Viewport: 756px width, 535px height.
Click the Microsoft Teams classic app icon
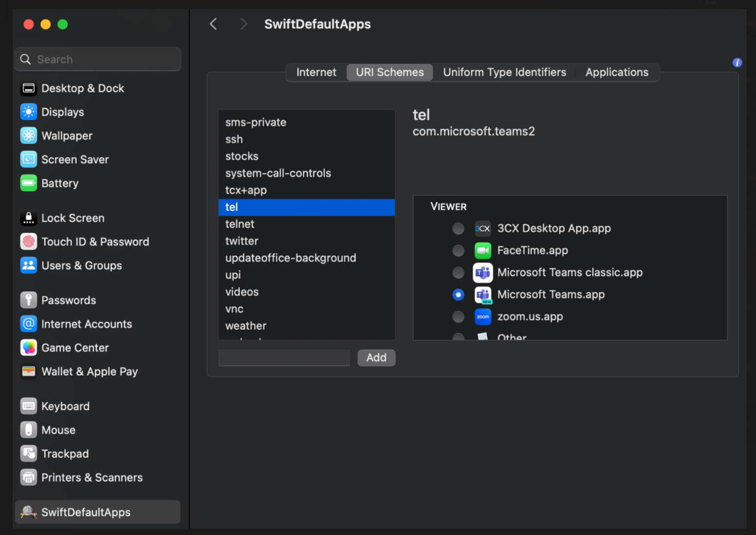point(483,273)
